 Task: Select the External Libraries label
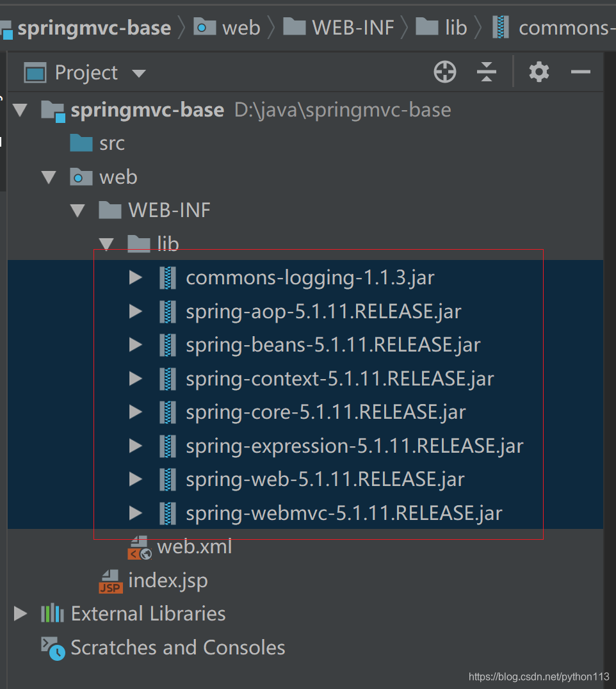148,614
